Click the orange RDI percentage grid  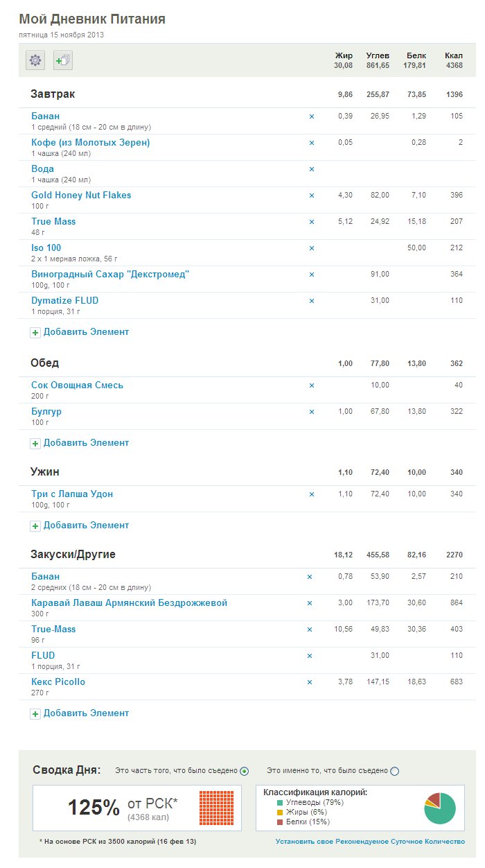coord(216,808)
